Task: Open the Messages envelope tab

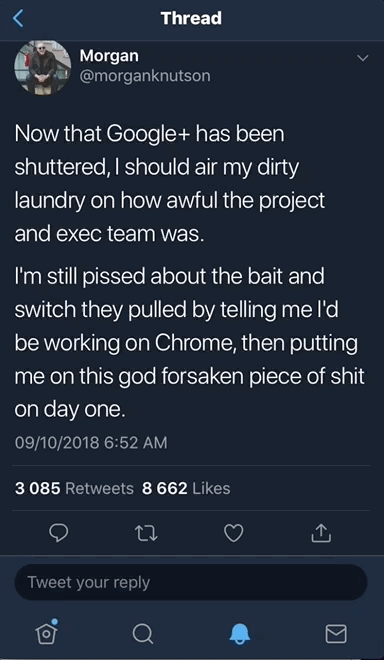Action: [x=336, y=633]
